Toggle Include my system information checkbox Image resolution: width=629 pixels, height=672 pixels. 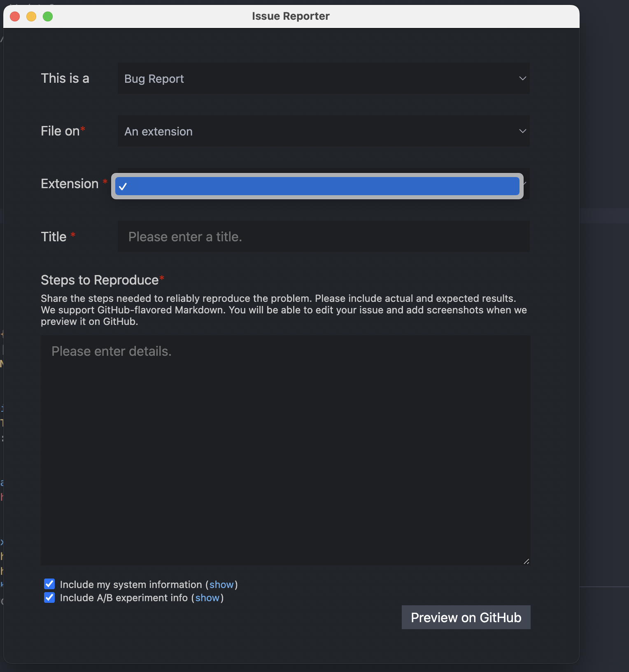tap(49, 584)
